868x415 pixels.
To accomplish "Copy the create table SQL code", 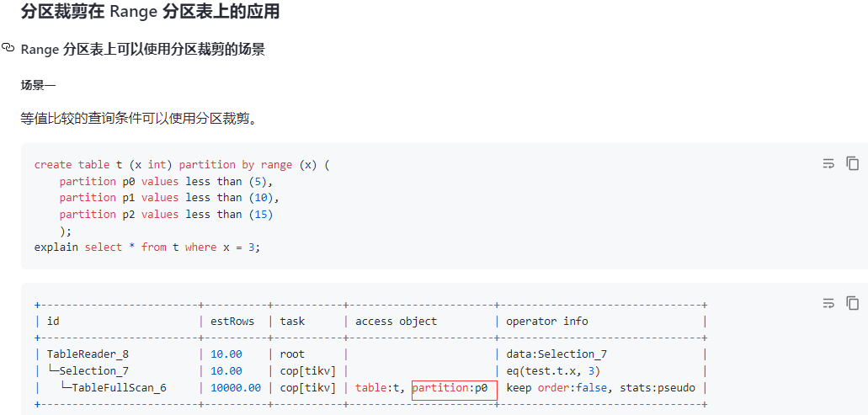I will 853,163.
